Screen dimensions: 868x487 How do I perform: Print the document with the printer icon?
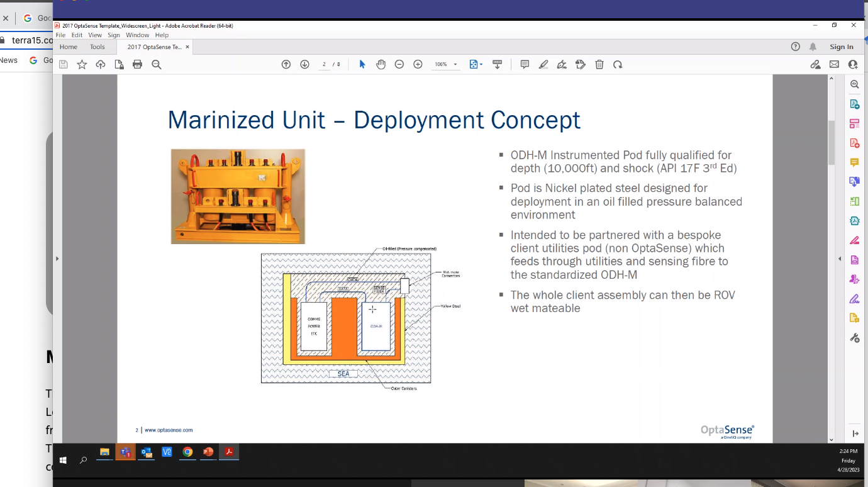(x=138, y=64)
